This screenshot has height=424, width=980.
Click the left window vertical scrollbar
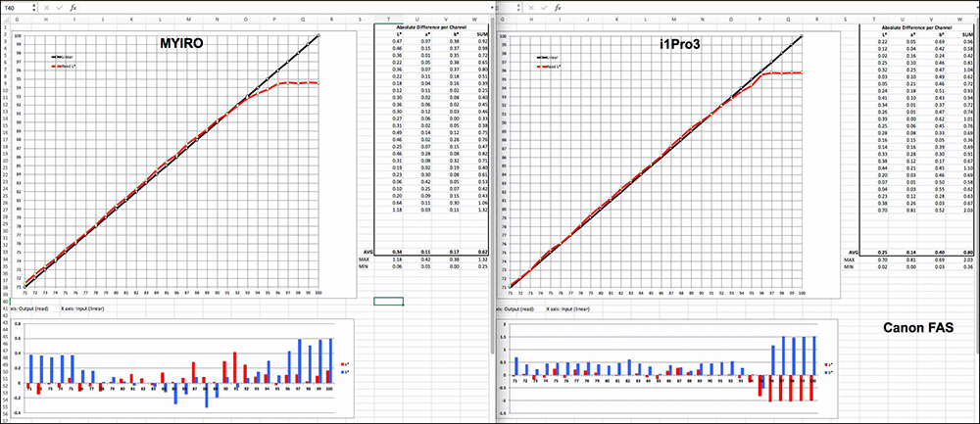(x=493, y=196)
